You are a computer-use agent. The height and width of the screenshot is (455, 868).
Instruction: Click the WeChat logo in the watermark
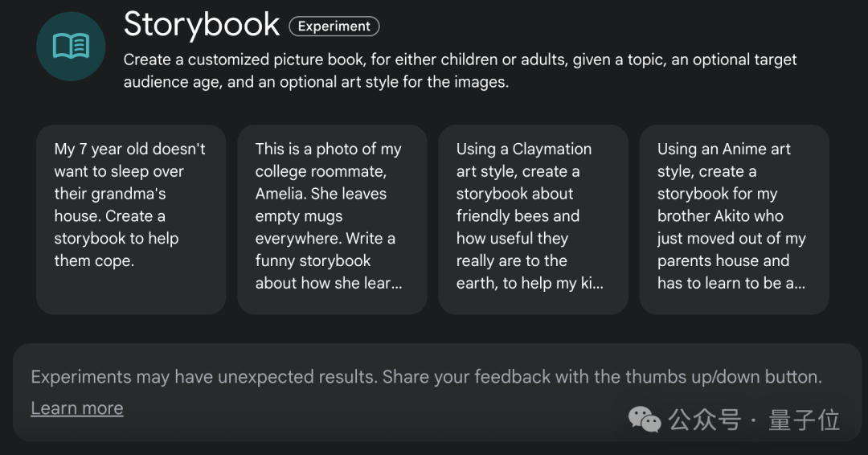[x=645, y=420]
